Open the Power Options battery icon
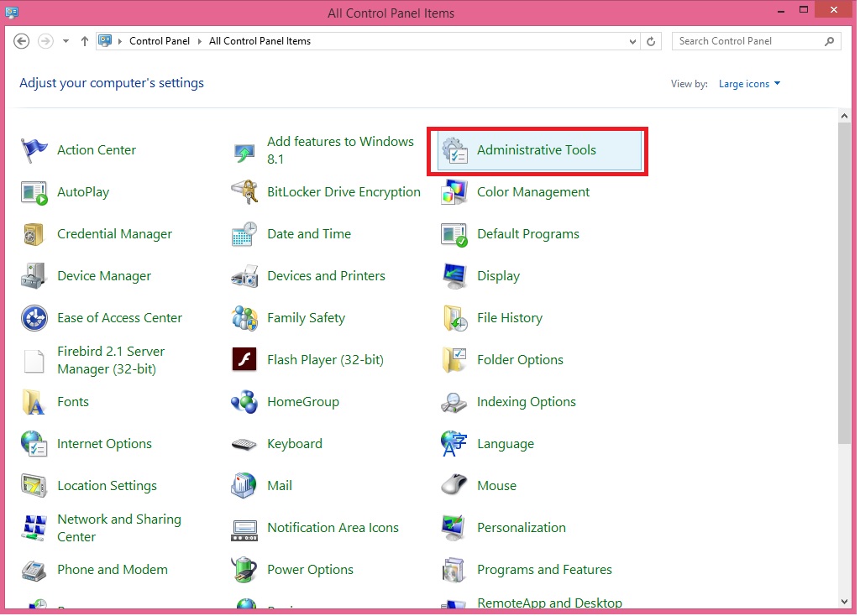The image size is (860, 616). [x=244, y=570]
